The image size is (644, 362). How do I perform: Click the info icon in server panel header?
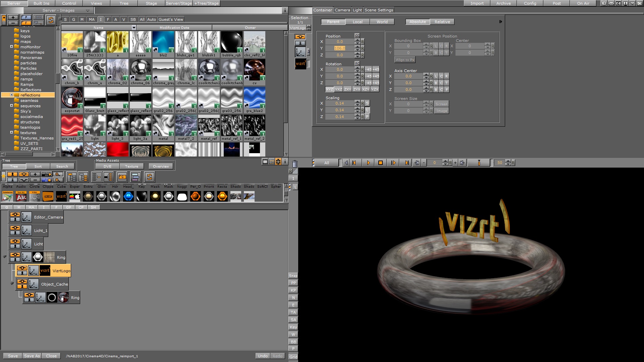[285, 10]
